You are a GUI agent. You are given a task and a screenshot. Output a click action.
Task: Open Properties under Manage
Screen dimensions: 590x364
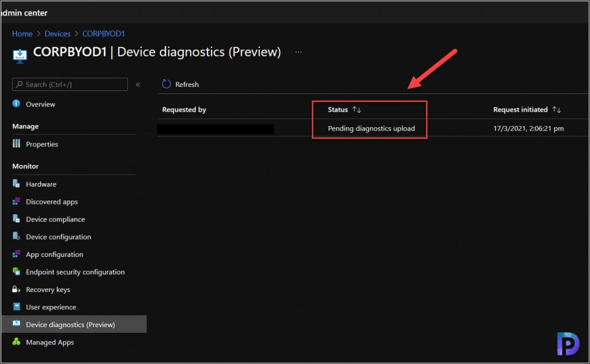click(41, 144)
